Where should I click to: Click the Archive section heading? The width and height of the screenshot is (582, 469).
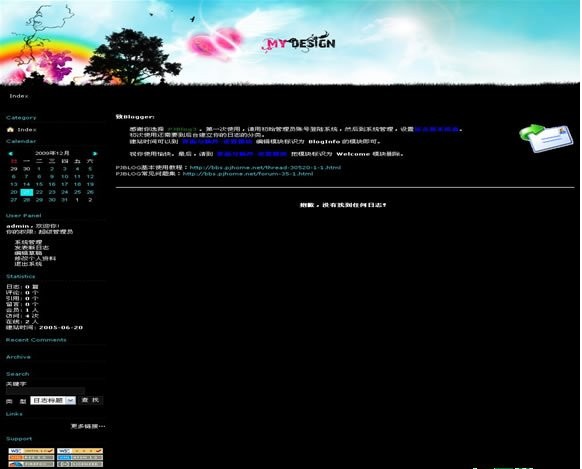coord(18,357)
